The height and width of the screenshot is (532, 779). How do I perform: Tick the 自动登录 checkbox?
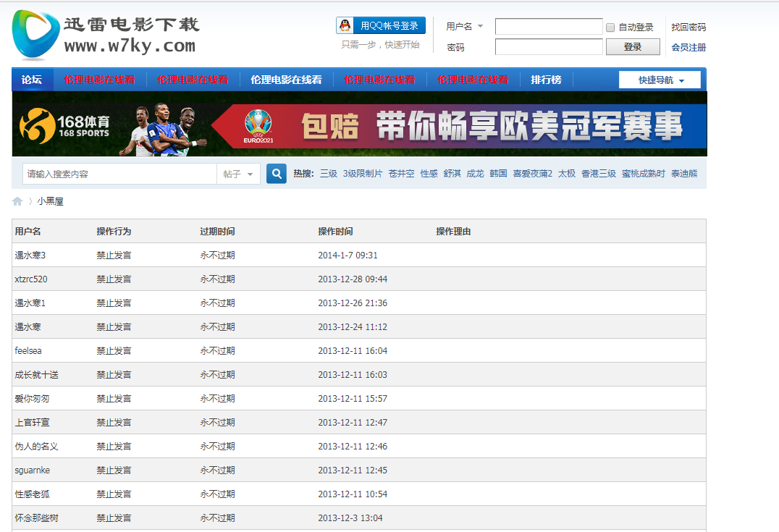[610, 28]
